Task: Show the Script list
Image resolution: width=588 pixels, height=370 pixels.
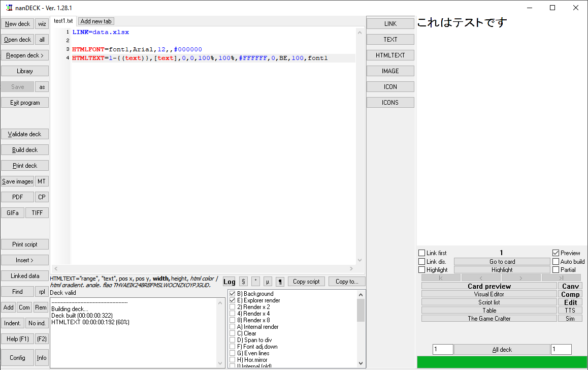Action: 489,302
